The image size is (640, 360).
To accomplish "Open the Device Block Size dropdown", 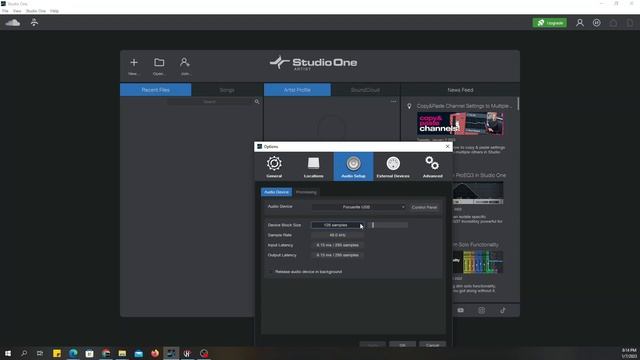I will (x=337, y=225).
